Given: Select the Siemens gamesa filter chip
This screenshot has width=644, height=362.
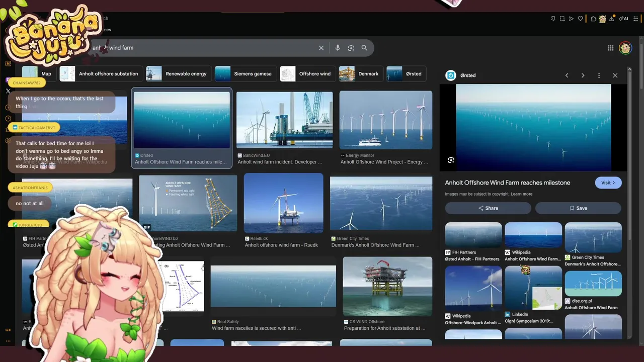Looking at the screenshot, I should (x=246, y=73).
